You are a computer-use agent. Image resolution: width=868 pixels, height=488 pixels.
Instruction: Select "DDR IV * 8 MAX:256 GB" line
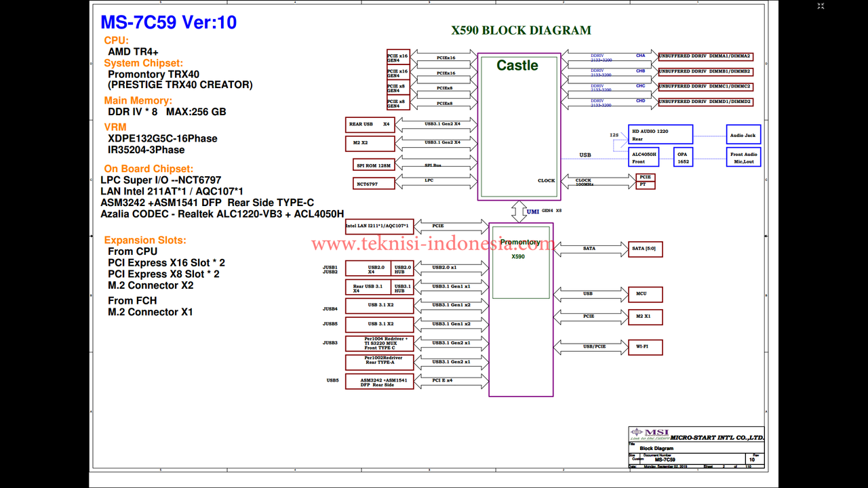pos(167,112)
